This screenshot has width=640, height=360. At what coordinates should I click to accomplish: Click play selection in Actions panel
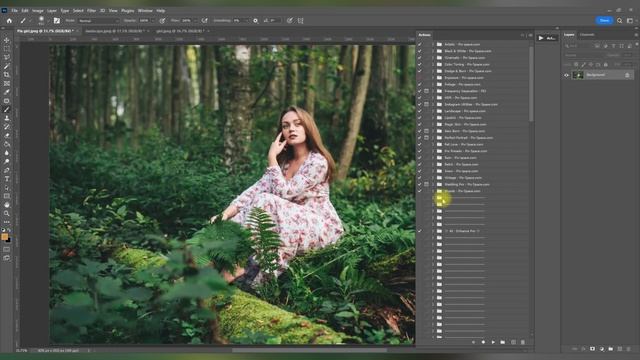493,342
